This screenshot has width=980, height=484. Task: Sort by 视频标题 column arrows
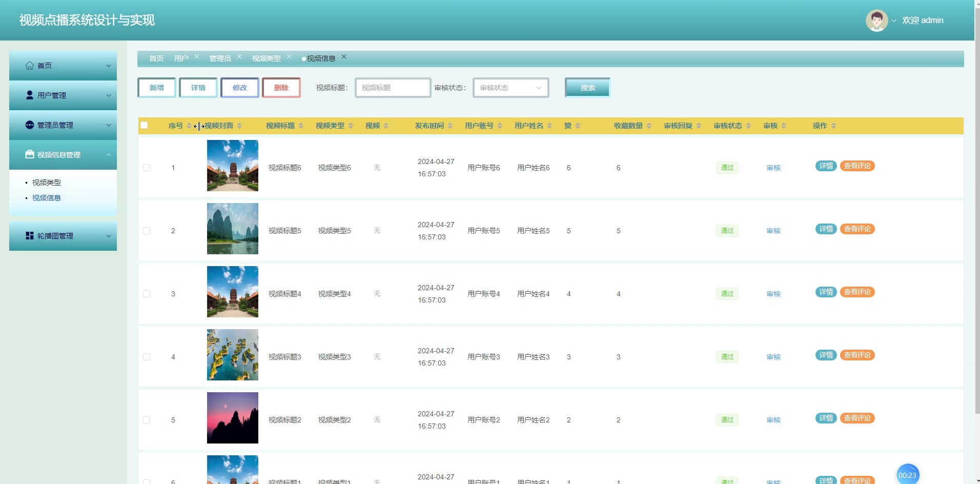[301, 126]
